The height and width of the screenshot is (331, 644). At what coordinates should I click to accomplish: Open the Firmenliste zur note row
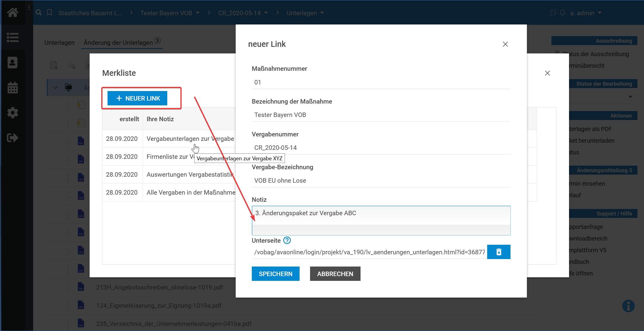170,157
